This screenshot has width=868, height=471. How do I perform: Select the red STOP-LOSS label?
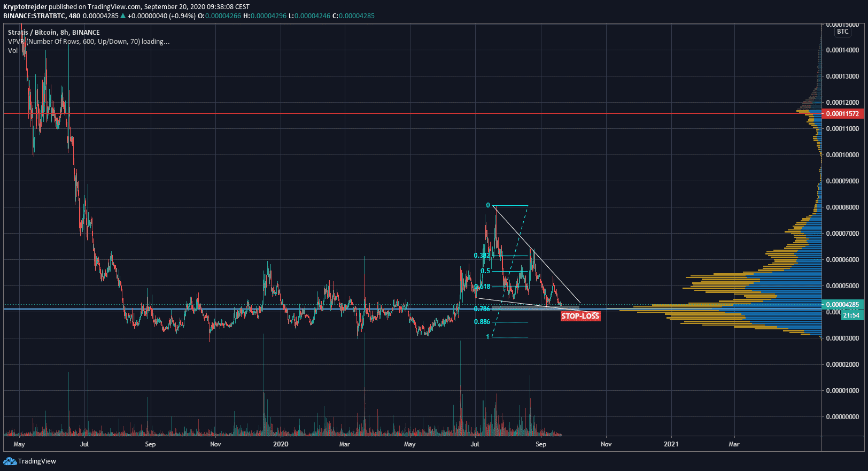[580, 316]
